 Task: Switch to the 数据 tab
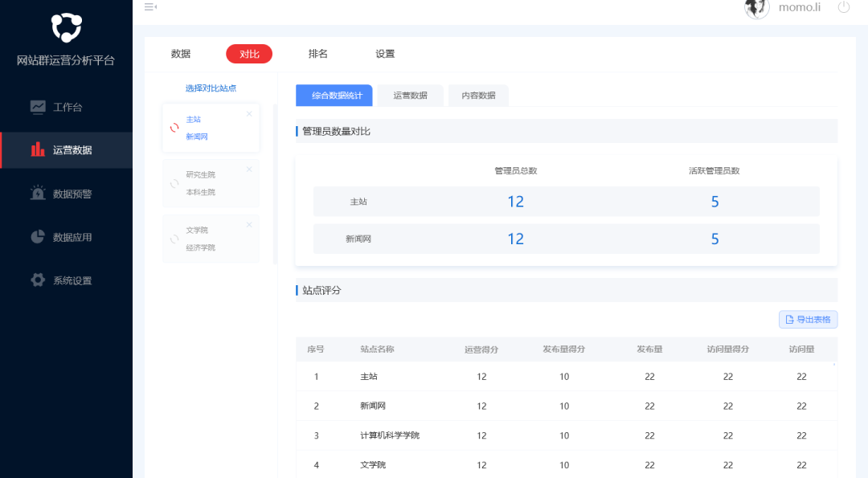[x=181, y=54]
